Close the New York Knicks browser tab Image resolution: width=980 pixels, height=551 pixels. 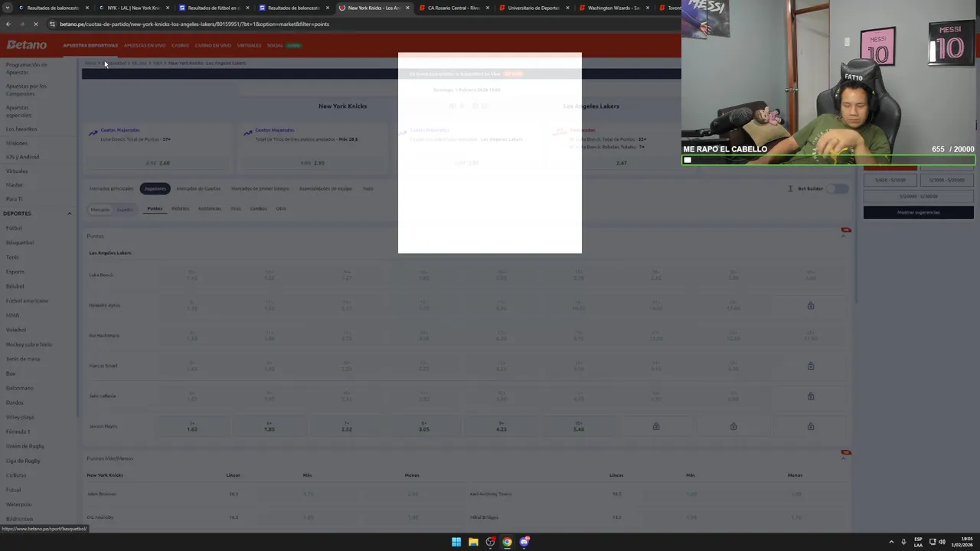pyautogui.click(x=407, y=8)
